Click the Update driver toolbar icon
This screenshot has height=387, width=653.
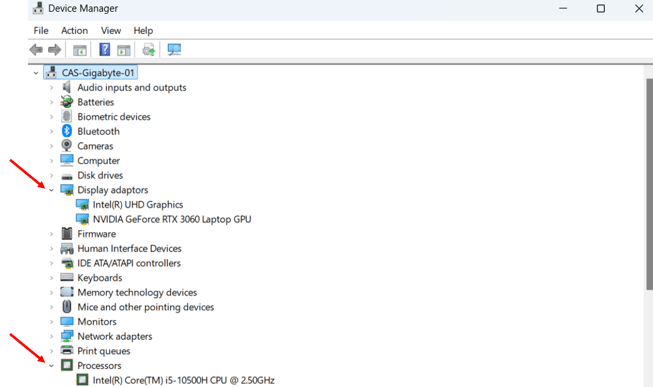[x=149, y=50]
